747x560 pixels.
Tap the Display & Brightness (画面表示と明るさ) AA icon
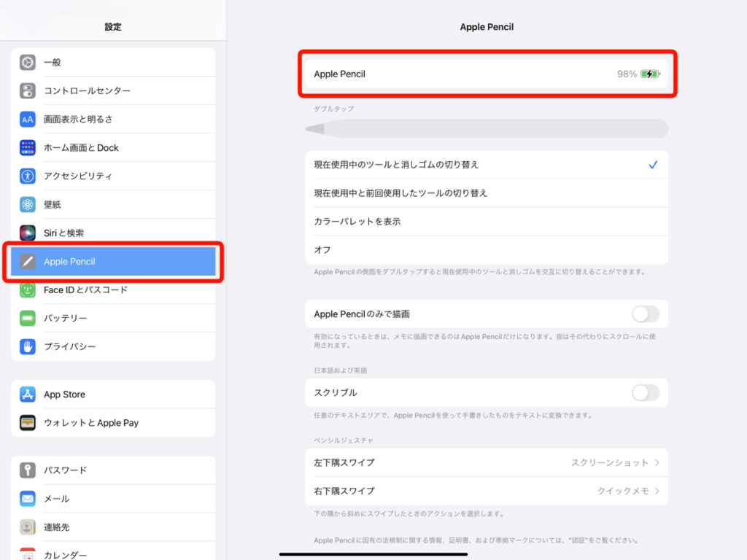click(x=28, y=120)
